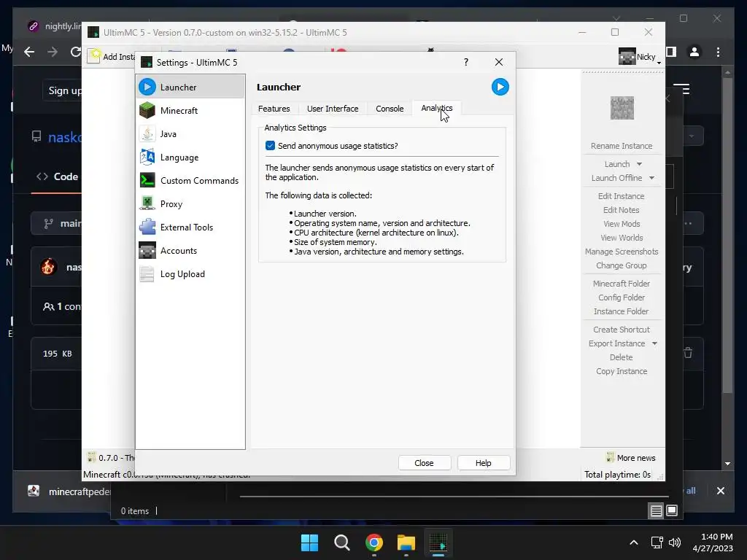The image size is (747, 560).
Task: Click the Code tab on GitHub page
Action: click(x=58, y=176)
